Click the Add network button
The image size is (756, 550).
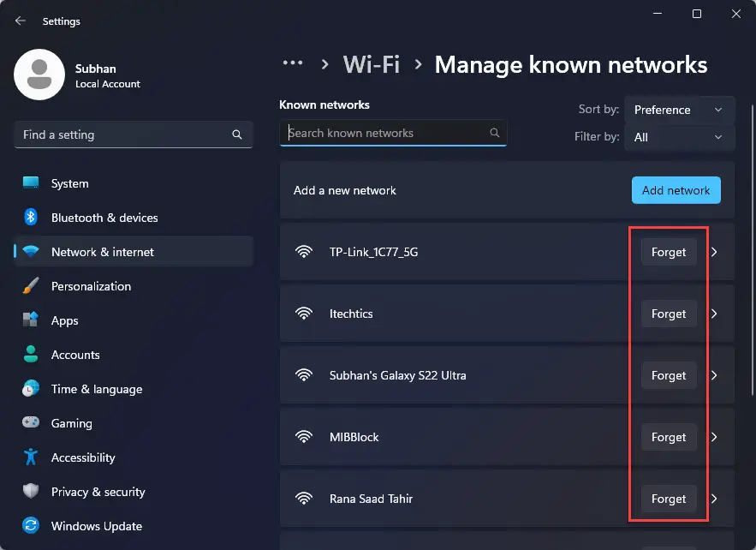click(676, 190)
